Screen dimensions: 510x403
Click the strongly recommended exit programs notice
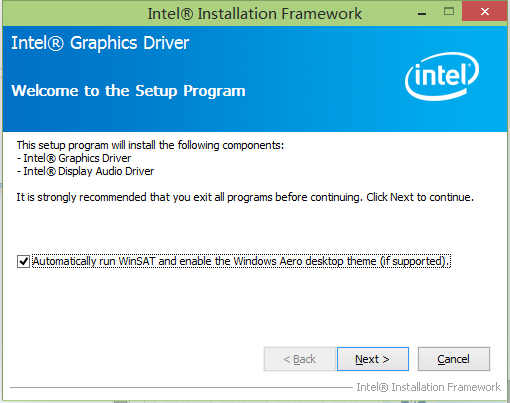coord(189,197)
